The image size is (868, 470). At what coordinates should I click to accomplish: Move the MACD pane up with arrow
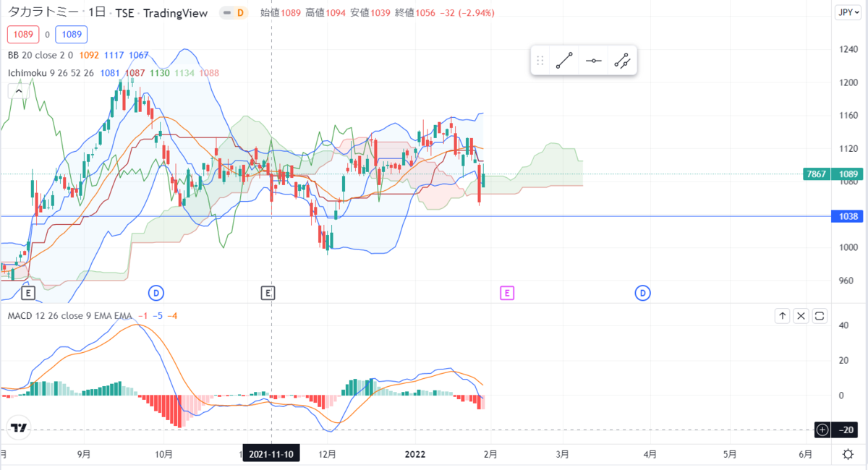[782, 316]
